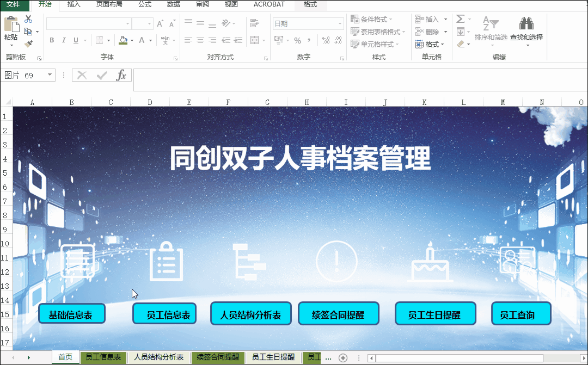Image resolution: width=588 pixels, height=365 pixels.
Task: Click the Cut scissors icon
Action: (x=28, y=19)
